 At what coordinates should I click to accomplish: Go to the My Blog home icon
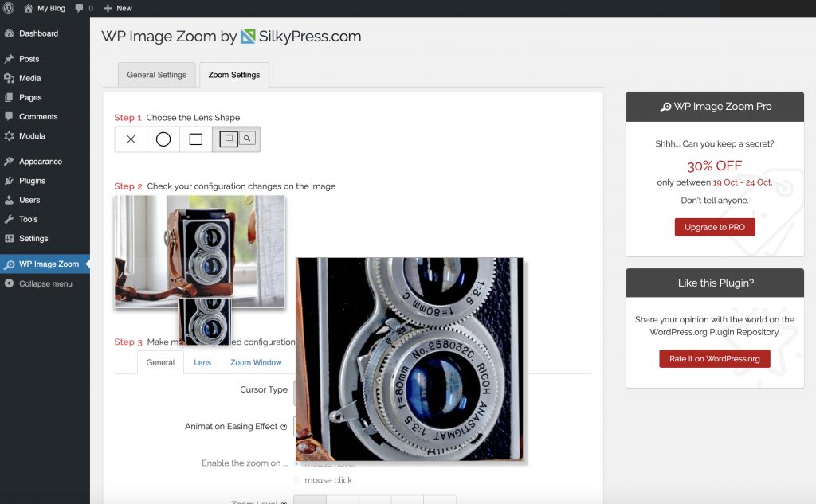[x=28, y=8]
